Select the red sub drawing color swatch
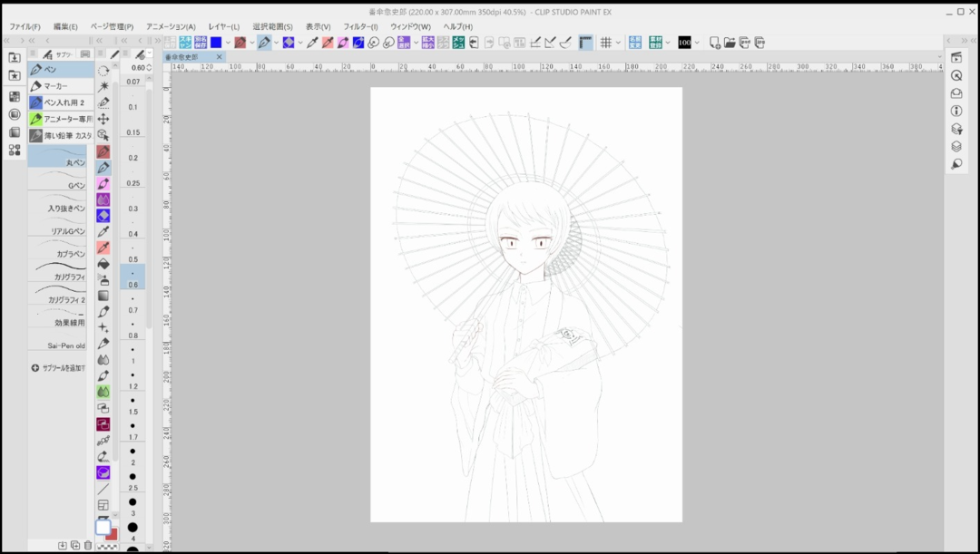Screen dimensions: 980x554 [112, 534]
